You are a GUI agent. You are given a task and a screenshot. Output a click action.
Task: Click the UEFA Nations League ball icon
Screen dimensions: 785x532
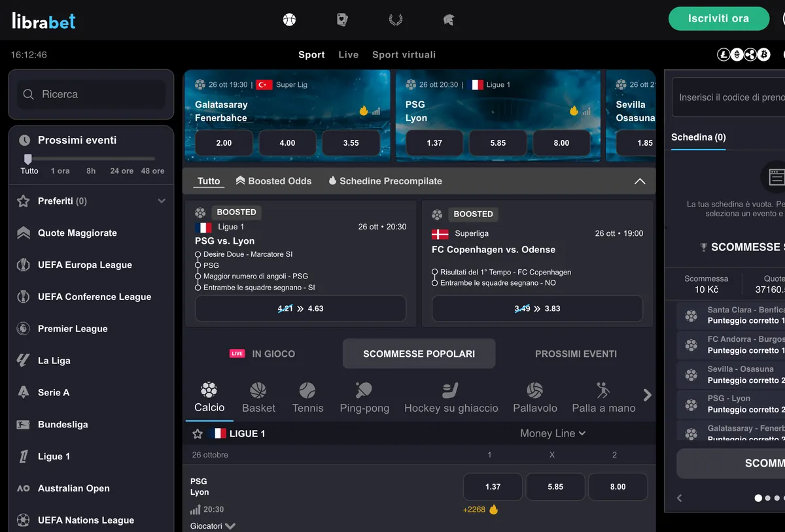tap(24, 520)
